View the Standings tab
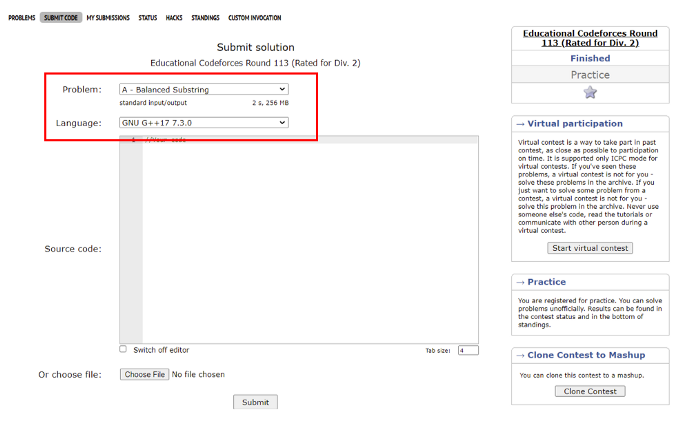700x427 pixels. tap(205, 18)
